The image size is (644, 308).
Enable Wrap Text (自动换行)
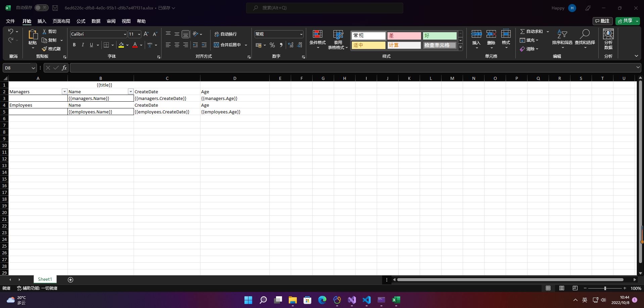click(x=226, y=34)
